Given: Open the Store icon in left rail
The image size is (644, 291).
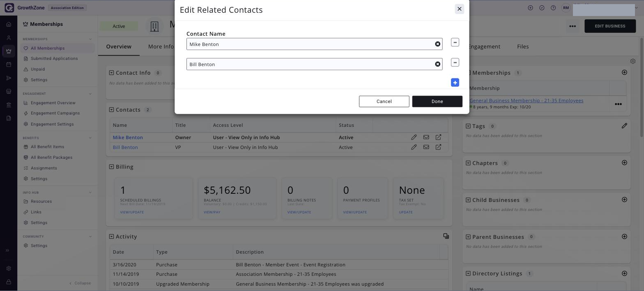Looking at the screenshot, I should click(x=9, y=92).
